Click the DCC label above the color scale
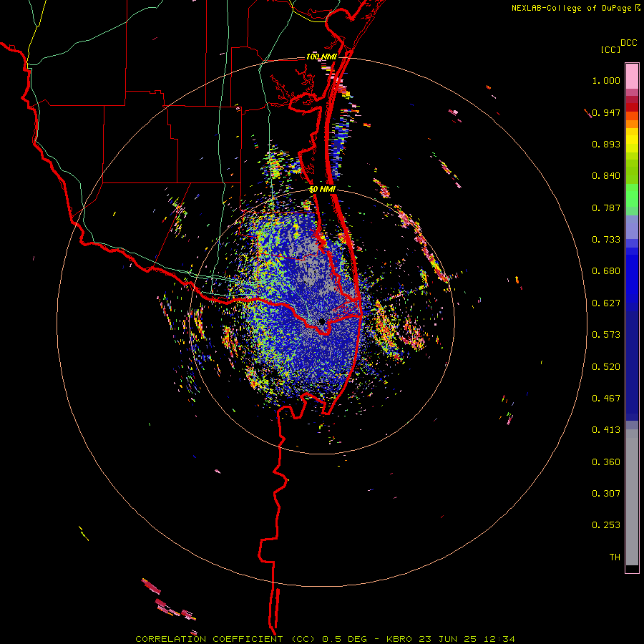The image size is (644, 644). click(x=629, y=43)
